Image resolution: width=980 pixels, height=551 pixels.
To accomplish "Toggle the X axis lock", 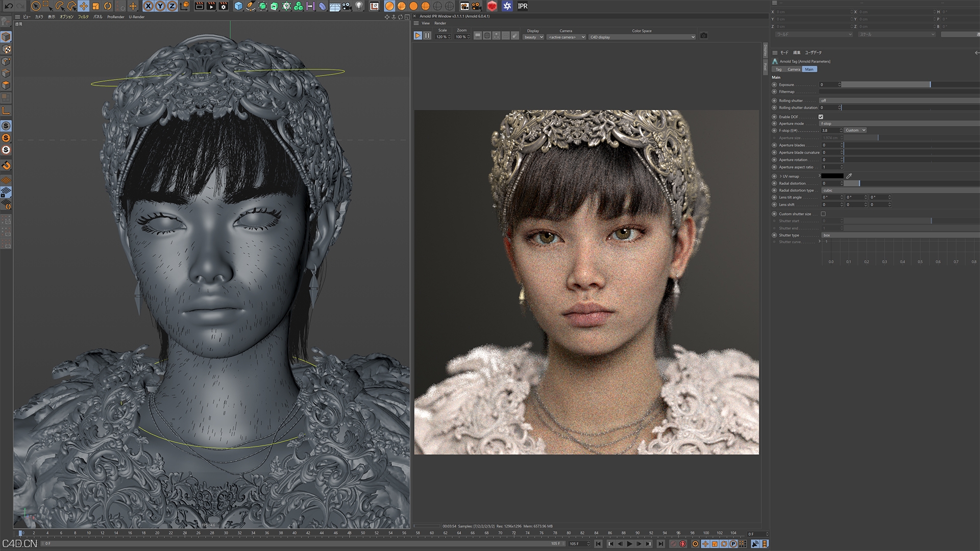I will pos(148,6).
